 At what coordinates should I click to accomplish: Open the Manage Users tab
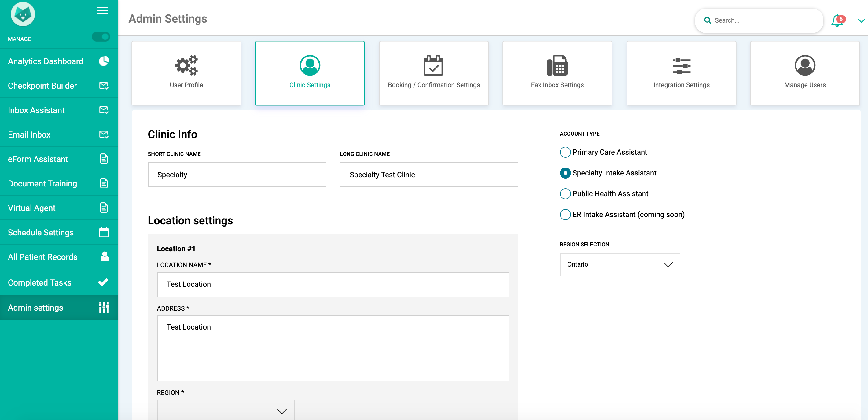tap(805, 73)
